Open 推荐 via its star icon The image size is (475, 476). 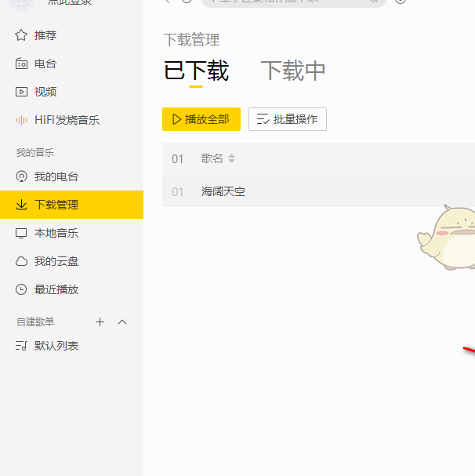21,35
